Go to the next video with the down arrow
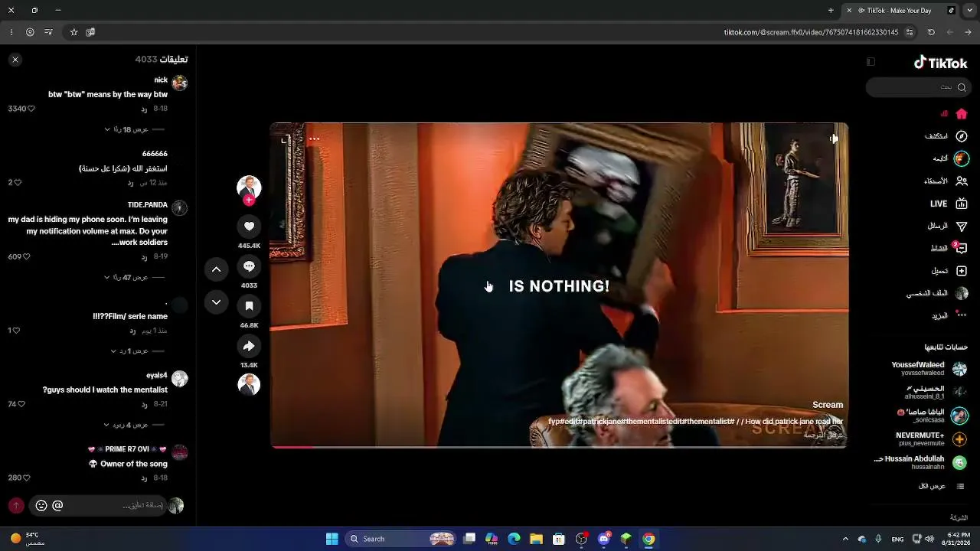Screen dimensions: 980x551 click(x=217, y=302)
